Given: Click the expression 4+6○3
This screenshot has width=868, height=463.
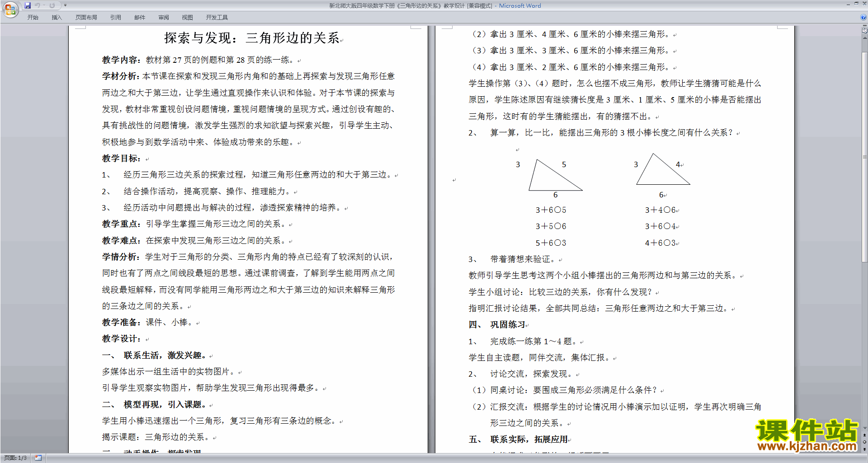Looking at the screenshot, I should click(660, 243).
